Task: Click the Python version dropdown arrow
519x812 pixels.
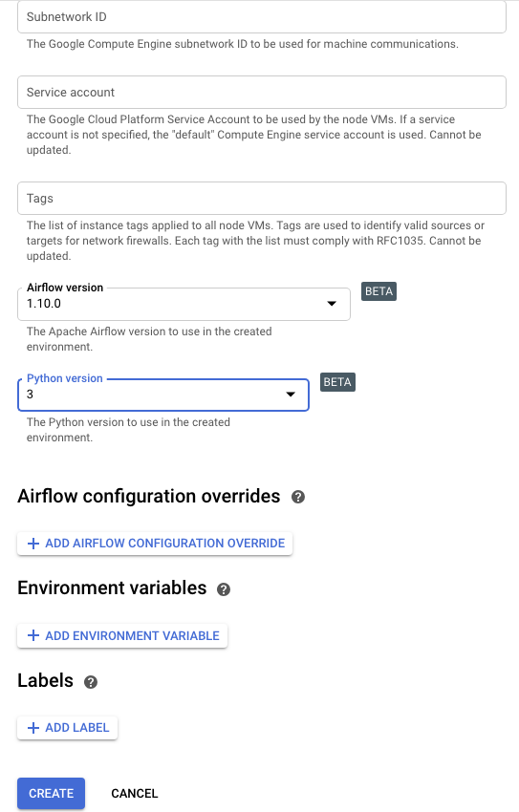Action: pyautogui.click(x=291, y=395)
